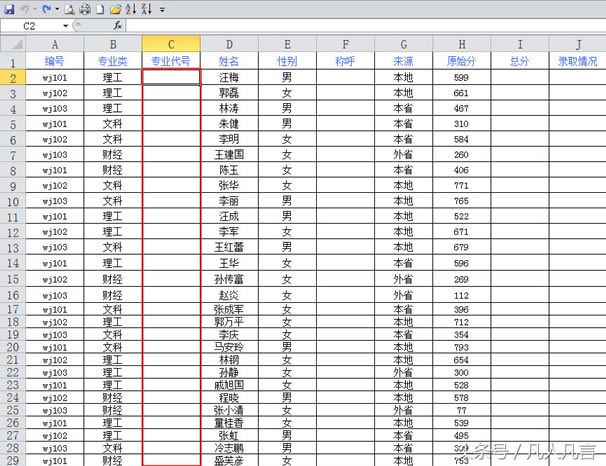Select 文科 cell in 朱健 row
The height and width of the screenshot is (466, 606).
(113, 124)
